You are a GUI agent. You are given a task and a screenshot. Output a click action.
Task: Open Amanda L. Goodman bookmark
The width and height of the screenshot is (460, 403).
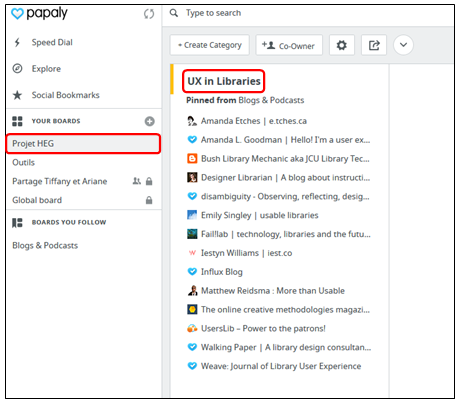pyautogui.click(x=285, y=140)
